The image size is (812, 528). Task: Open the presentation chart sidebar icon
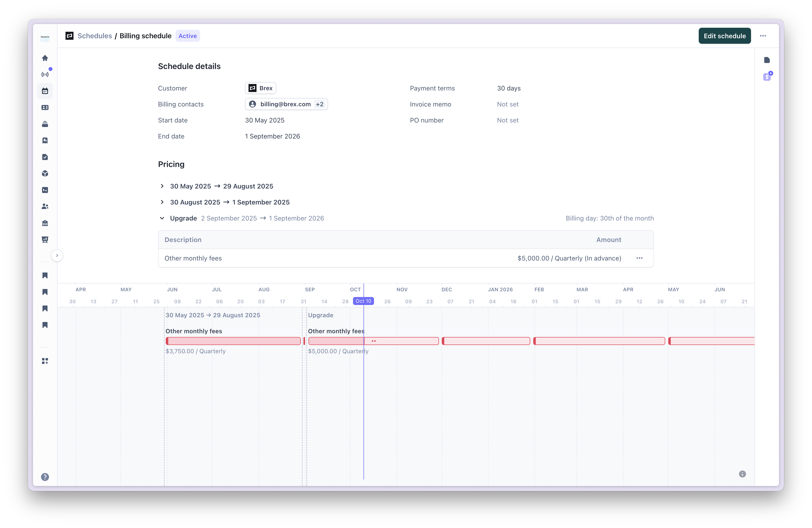pos(45,239)
